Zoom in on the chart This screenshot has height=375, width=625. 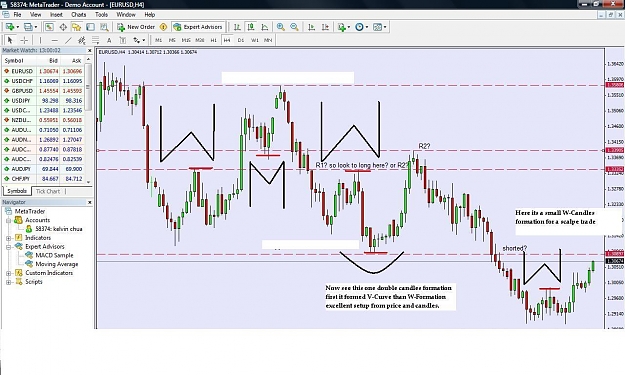point(281,27)
